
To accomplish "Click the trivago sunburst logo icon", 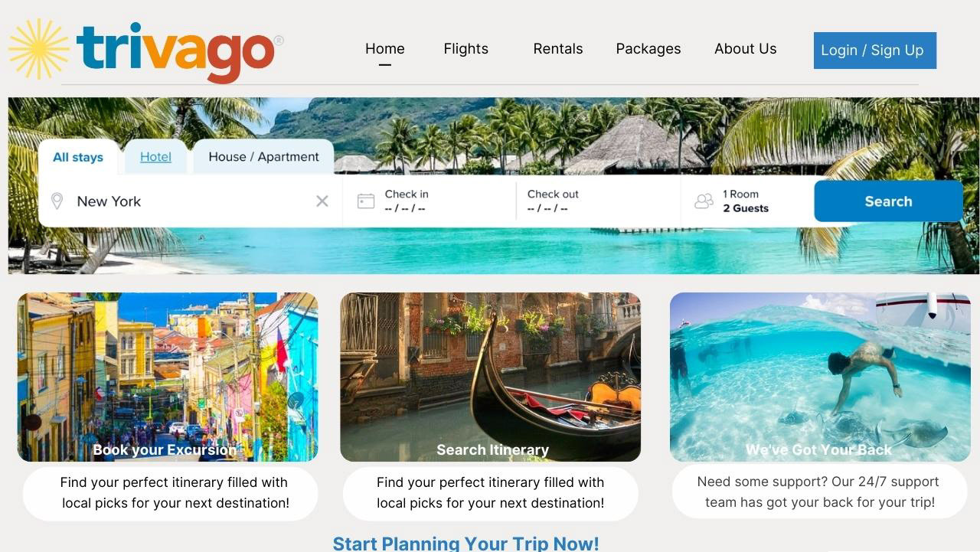I will (x=39, y=49).
